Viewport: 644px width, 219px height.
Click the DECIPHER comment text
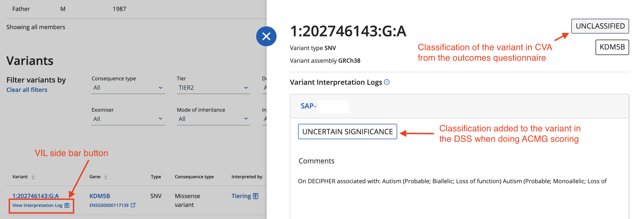(x=452, y=181)
